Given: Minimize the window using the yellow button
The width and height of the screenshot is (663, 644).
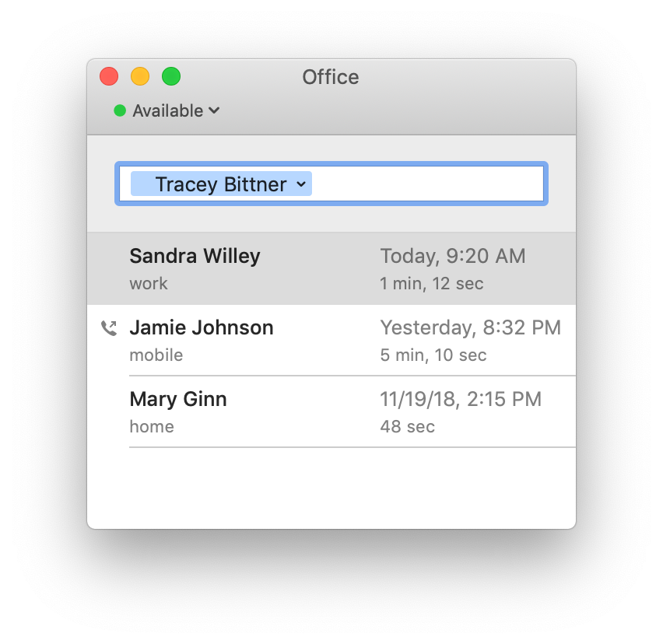Looking at the screenshot, I should [140, 76].
